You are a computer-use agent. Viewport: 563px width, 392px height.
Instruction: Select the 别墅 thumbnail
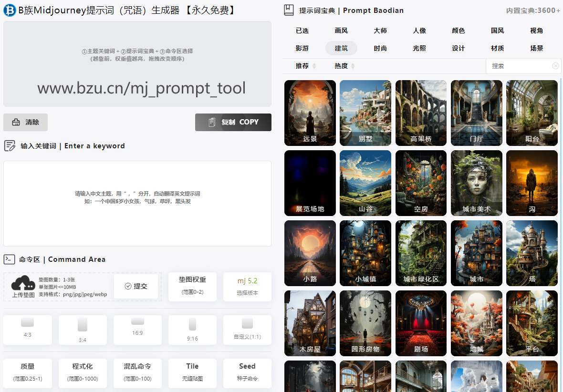pyautogui.click(x=365, y=113)
